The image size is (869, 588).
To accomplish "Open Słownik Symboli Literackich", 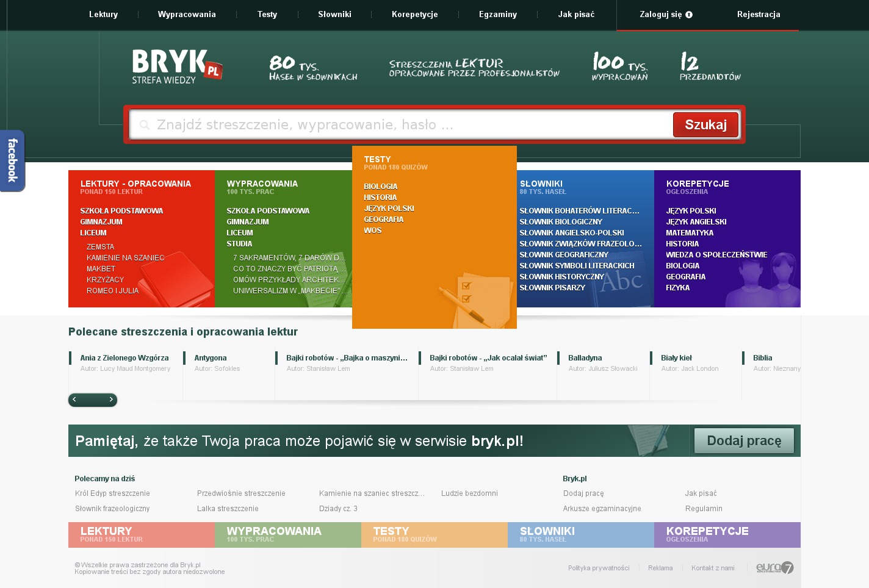I will [x=577, y=266].
